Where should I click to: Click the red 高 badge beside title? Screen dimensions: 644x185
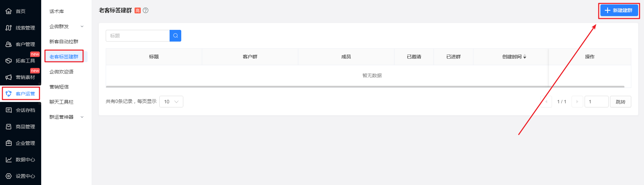138,10
